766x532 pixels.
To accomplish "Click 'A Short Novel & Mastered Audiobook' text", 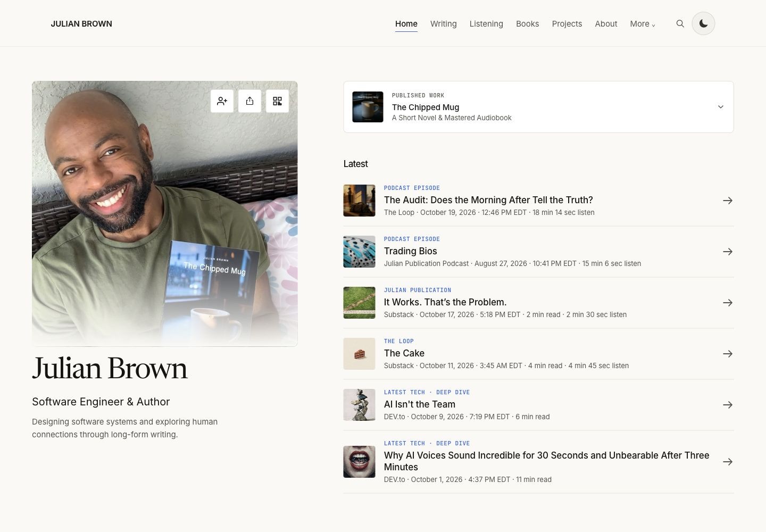I will click(452, 118).
